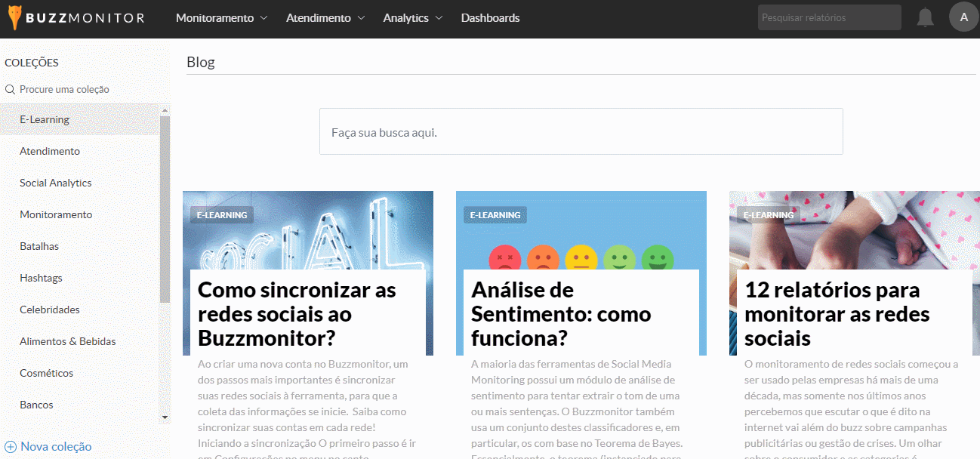Click the Pesquisar relatórios search field
The image size is (980, 459).
coord(829,17)
